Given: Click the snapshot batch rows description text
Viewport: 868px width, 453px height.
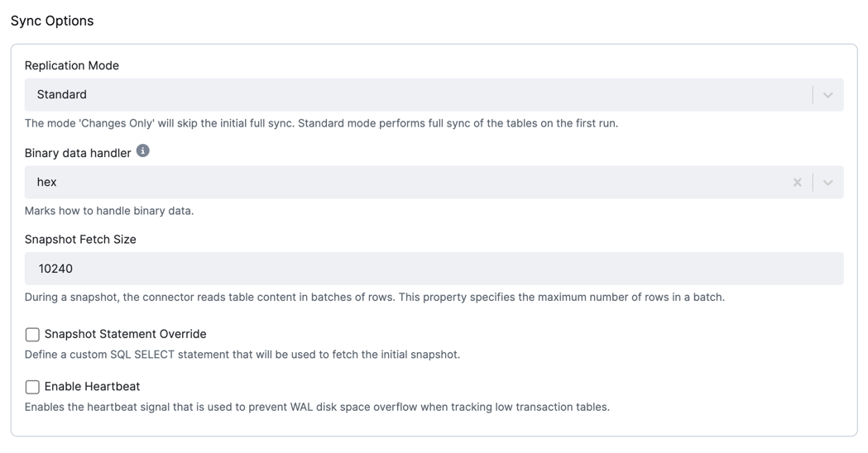Looking at the screenshot, I should tap(374, 297).
